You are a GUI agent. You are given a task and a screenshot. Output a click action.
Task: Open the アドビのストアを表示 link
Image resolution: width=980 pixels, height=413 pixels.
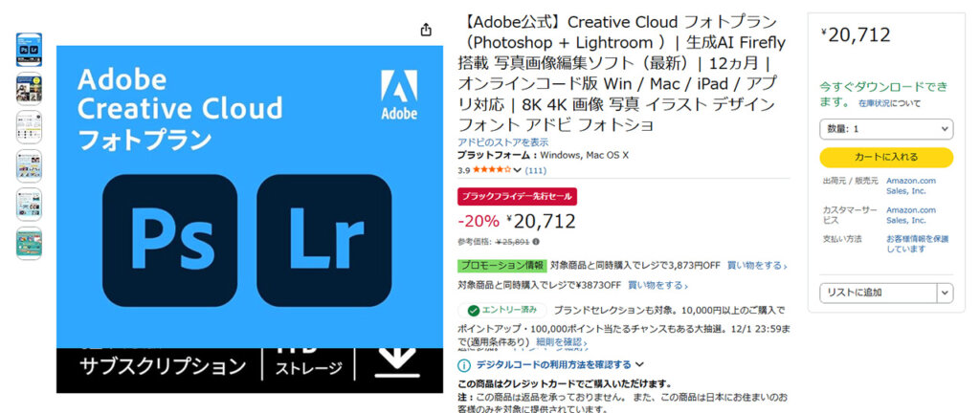pos(503,142)
